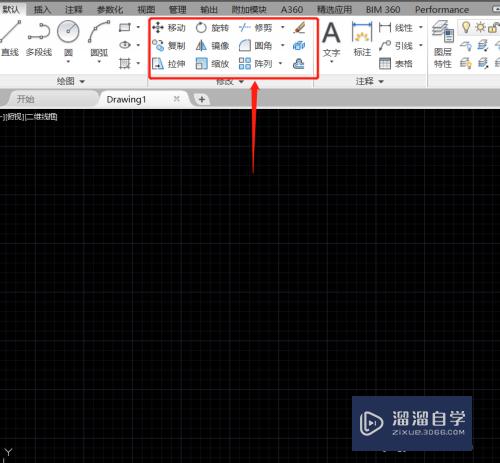This screenshot has width=500, height=463.
Task: Open the Trim (修剪) dropdown arrow
Action: 283,27
